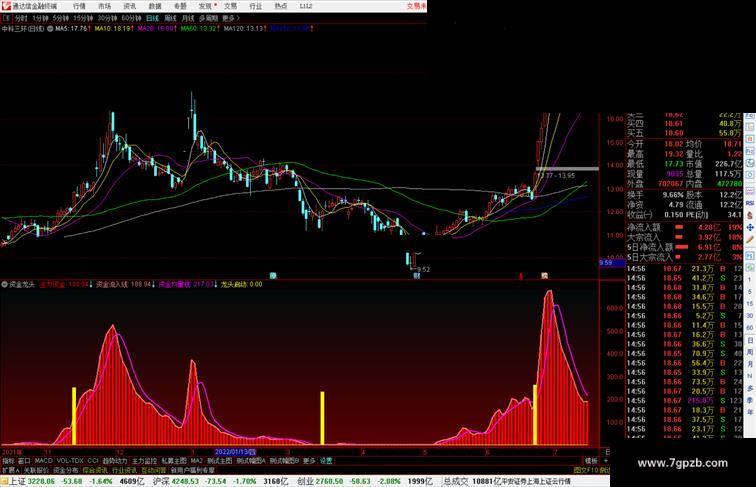Select the 15-minute period icon in sidebar
Viewport: 756px width, 487px height.
coord(750,304)
